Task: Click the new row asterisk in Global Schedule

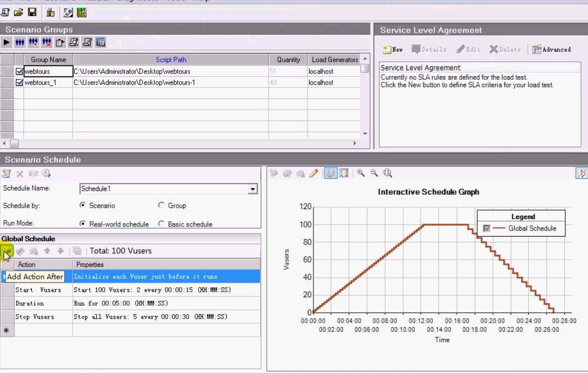Action: 6,330
